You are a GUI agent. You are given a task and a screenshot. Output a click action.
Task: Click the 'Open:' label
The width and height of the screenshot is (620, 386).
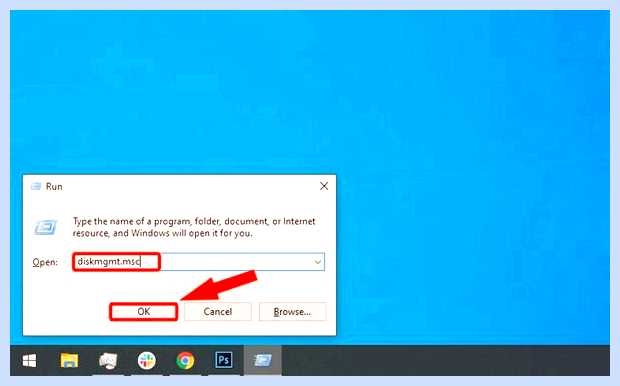(45, 262)
